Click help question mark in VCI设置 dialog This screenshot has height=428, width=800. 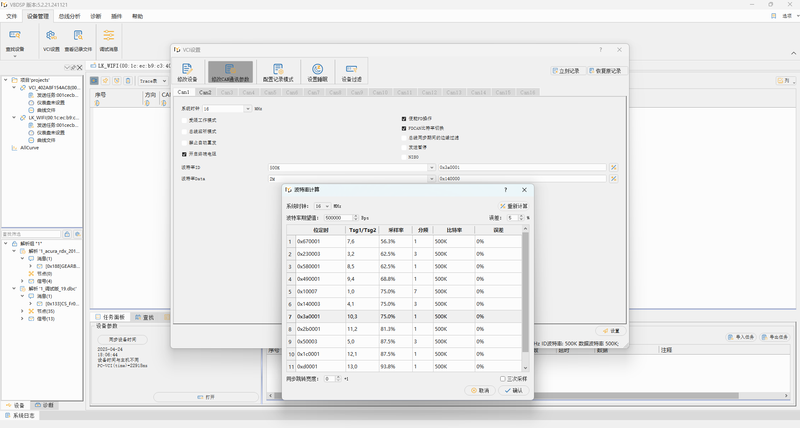[x=601, y=49]
